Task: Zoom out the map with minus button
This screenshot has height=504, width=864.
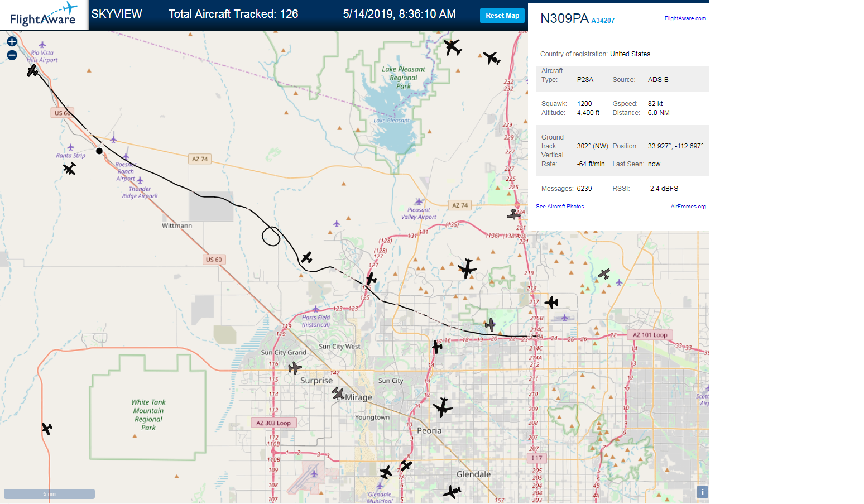Action: (x=12, y=55)
